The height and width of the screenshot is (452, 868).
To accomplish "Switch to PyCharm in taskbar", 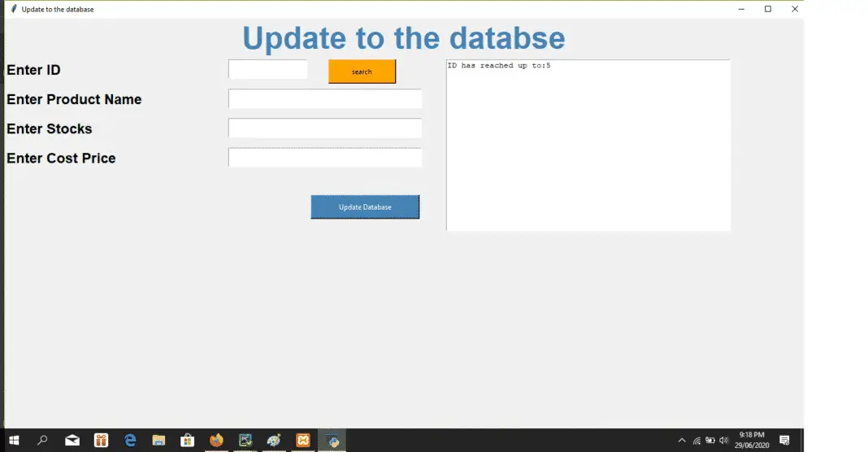I will pyautogui.click(x=245, y=441).
